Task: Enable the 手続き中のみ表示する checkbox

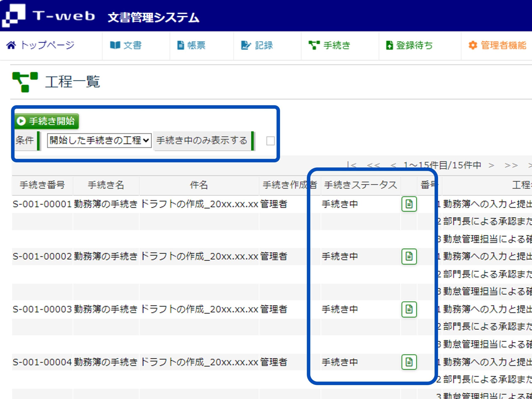Action: tap(270, 141)
